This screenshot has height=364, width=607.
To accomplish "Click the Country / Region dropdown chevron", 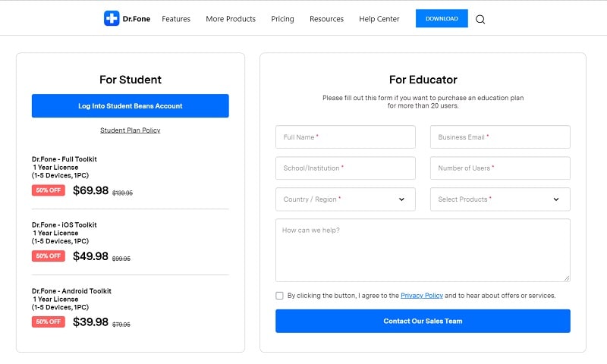I will pyautogui.click(x=401, y=199).
